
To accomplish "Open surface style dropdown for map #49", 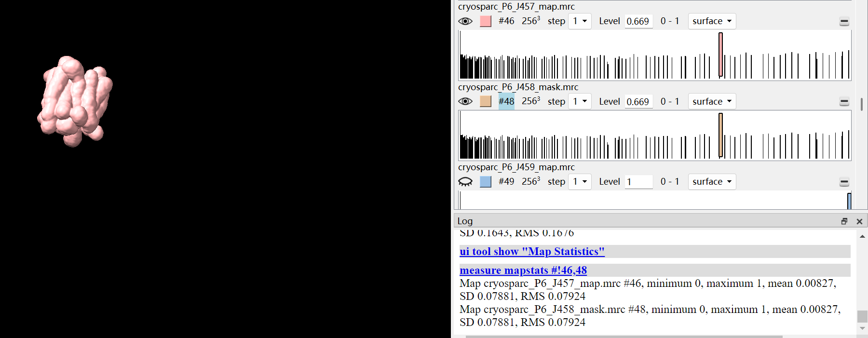I will (x=712, y=182).
